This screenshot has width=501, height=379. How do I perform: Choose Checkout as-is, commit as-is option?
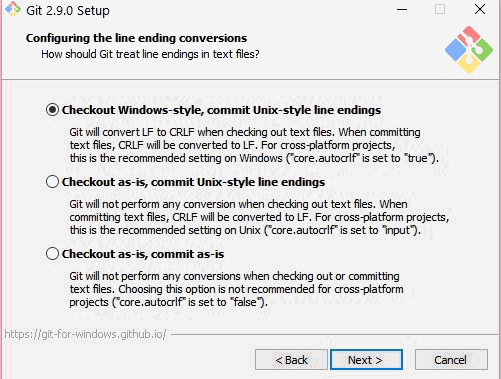coord(52,254)
